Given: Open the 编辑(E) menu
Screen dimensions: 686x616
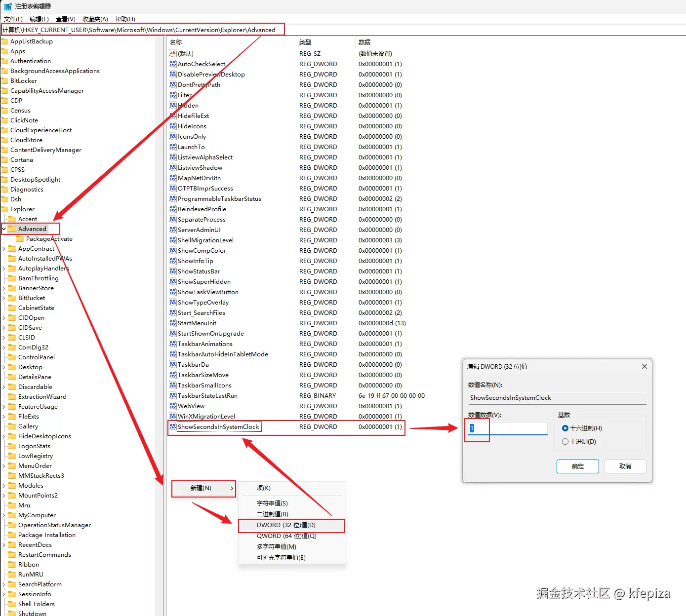Looking at the screenshot, I should [39, 19].
